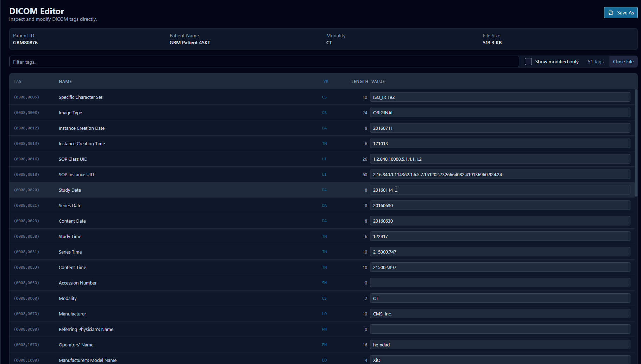Viewport: 641px width, 364px height.
Task: Click the empty Referring Physician's Name field
Action: (x=500, y=329)
